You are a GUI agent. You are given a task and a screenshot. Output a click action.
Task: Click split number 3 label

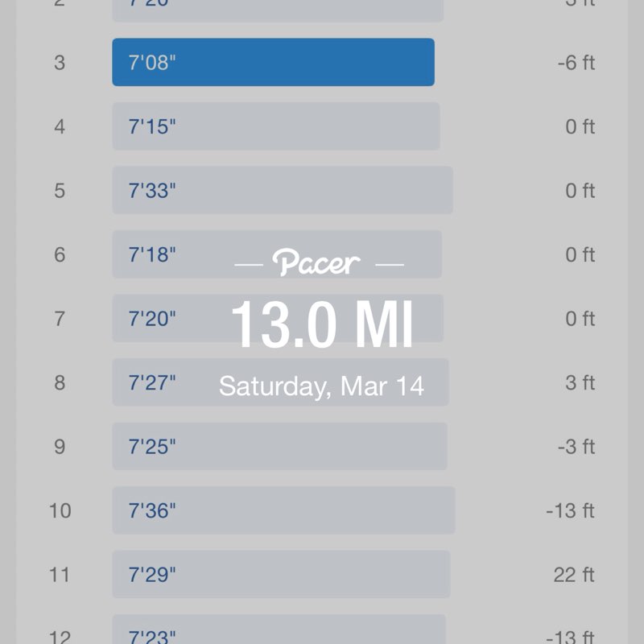pos(60,63)
